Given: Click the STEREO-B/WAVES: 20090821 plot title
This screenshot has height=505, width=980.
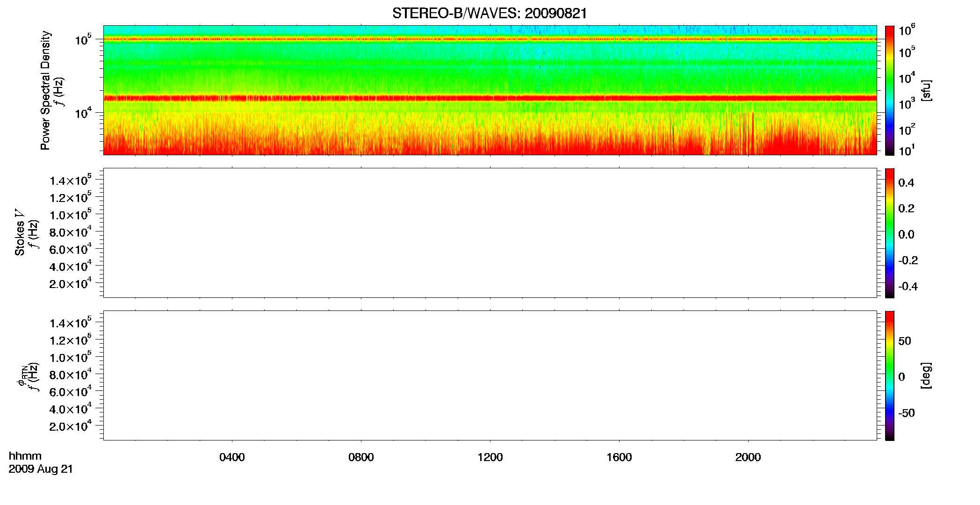Looking at the screenshot, I should (490, 14).
